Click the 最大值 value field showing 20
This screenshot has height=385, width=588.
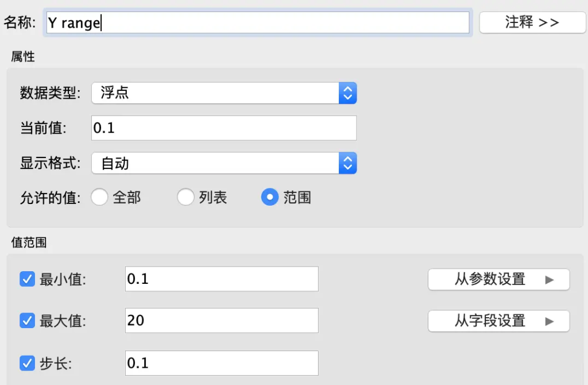coord(221,321)
